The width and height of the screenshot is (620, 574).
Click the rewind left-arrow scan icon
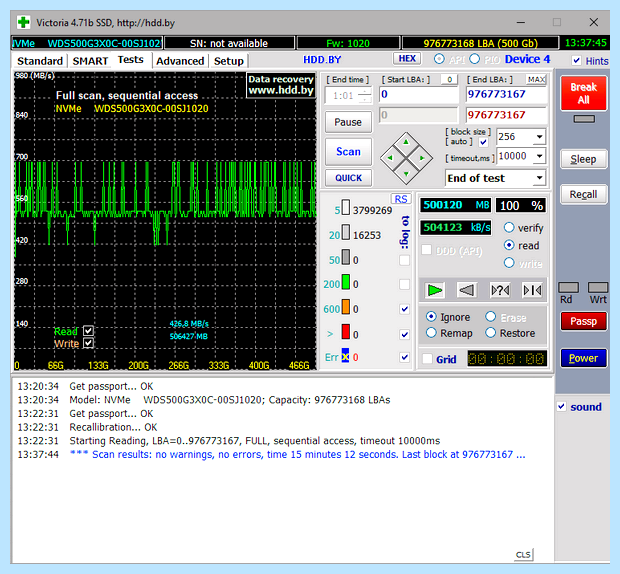(467, 291)
